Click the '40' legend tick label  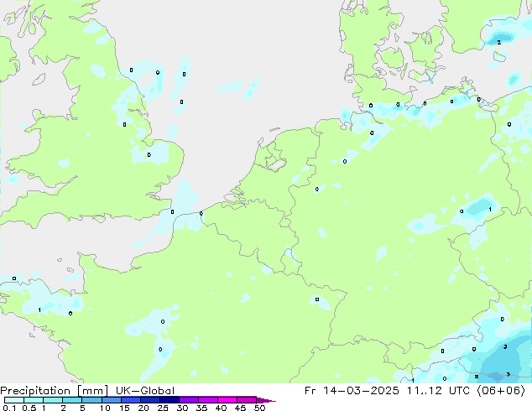tap(221, 408)
